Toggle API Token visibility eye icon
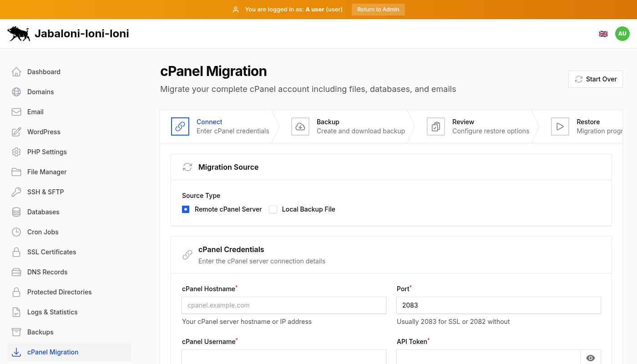The image size is (637, 364). [590, 358]
